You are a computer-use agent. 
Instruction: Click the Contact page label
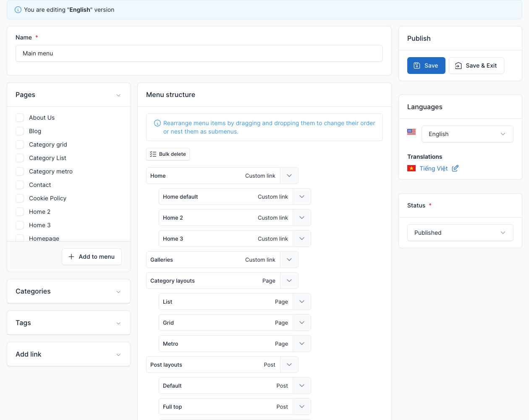(40, 185)
